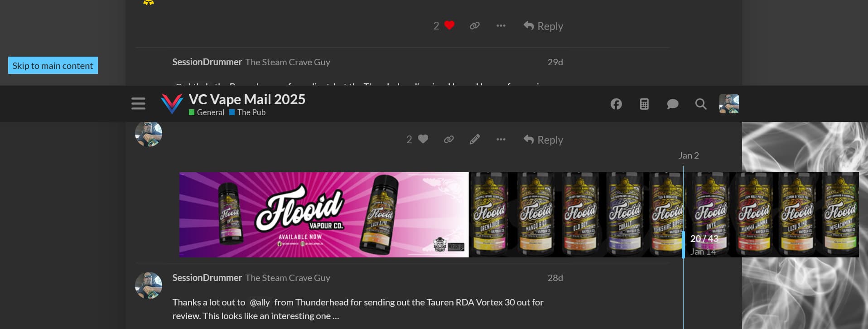Reply to the post with red heart
The height and width of the screenshot is (329, 868).
click(x=543, y=26)
